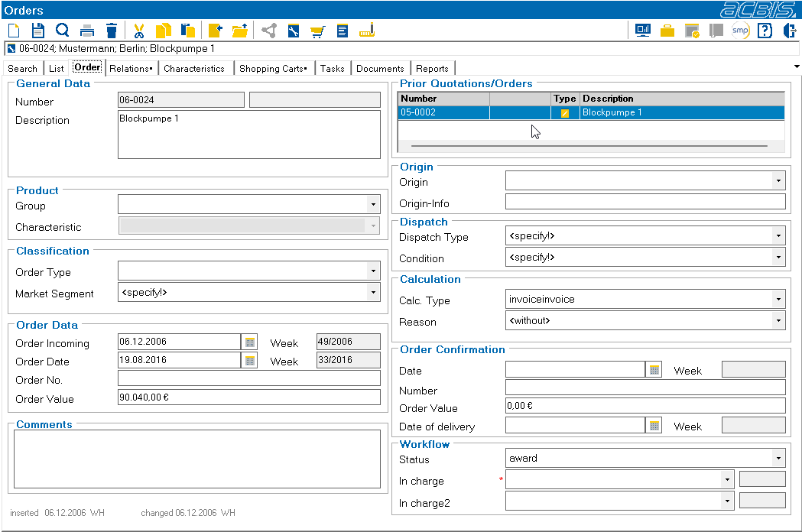Create a new order with the blank page icon
Viewport: 802px width, 532px height.
pyautogui.click(x=15, y=31)
